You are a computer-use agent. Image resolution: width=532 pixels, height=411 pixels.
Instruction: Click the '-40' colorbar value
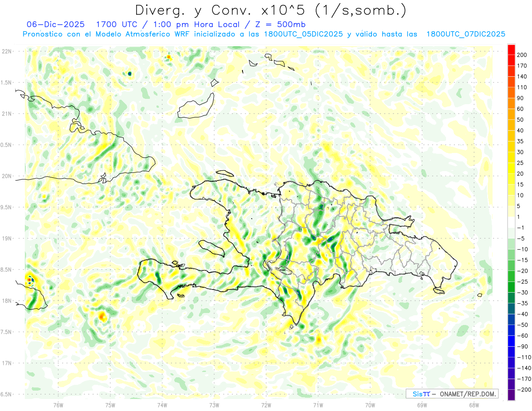[524, 314]
